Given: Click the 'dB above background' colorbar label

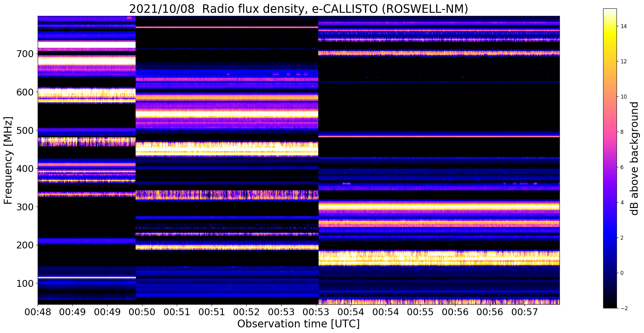Looking at the screenshot, I should point(634,158).
